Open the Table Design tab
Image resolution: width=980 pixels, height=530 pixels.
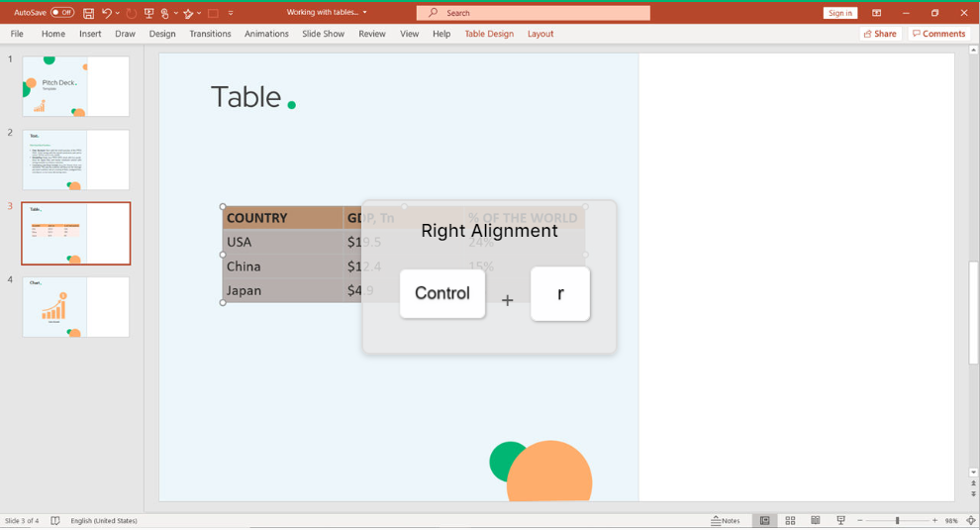tap(489, 34)
